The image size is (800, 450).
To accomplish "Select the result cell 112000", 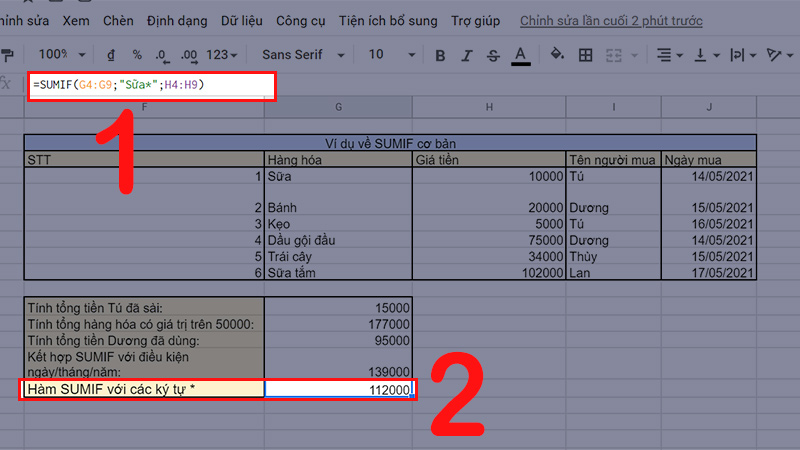I will point(338,389).
